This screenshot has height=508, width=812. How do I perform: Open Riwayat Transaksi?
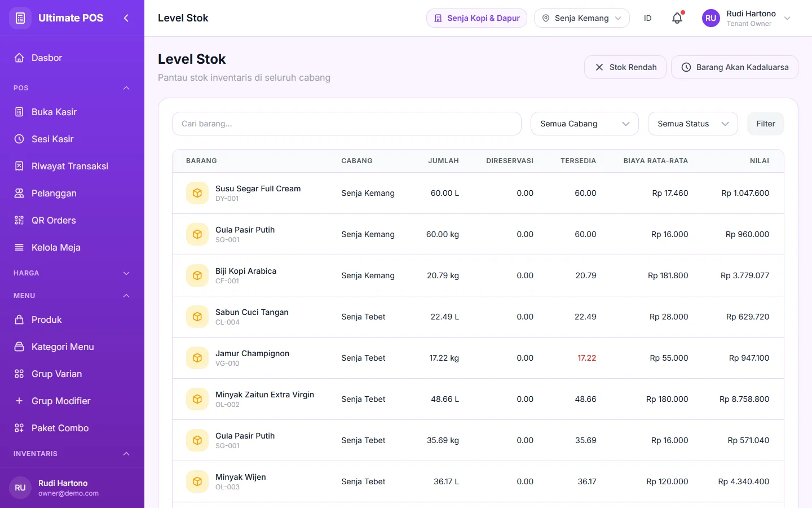click(72, 166)
